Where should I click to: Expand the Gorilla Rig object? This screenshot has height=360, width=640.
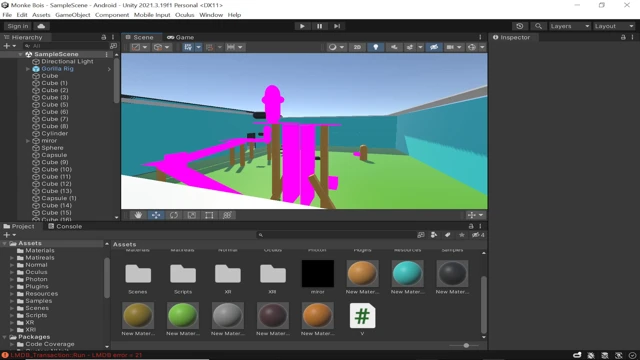tap(28, 69)
